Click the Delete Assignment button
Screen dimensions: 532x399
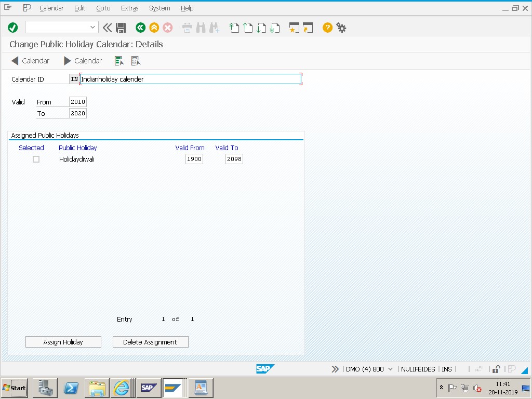[150, 342]
